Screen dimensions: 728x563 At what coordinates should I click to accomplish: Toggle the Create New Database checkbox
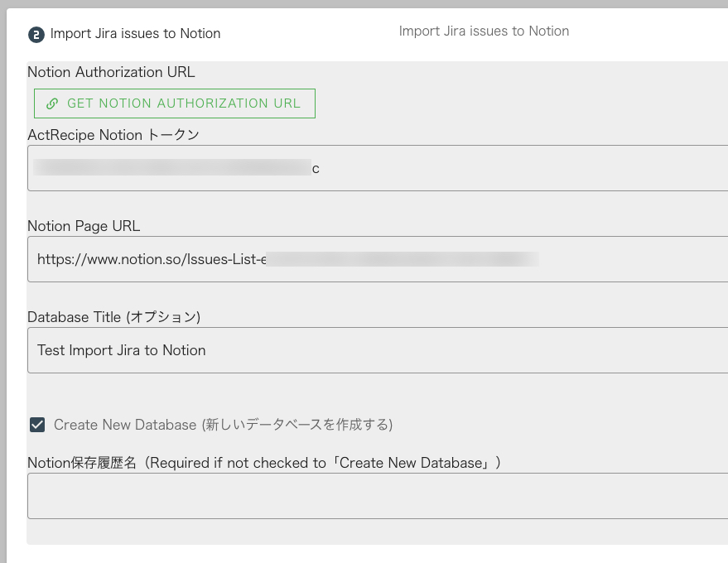[37, 425]
